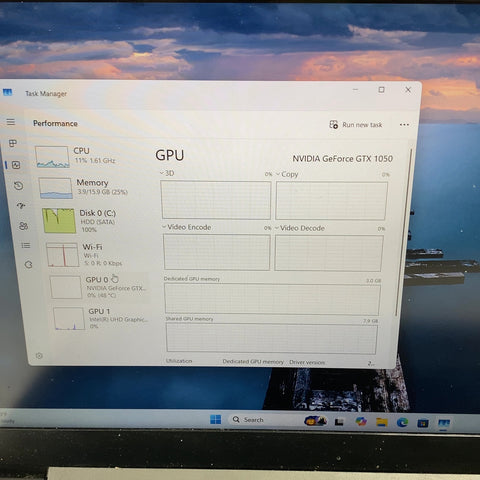Launch Microsoft Edge from the taskbar

[402, 423]
